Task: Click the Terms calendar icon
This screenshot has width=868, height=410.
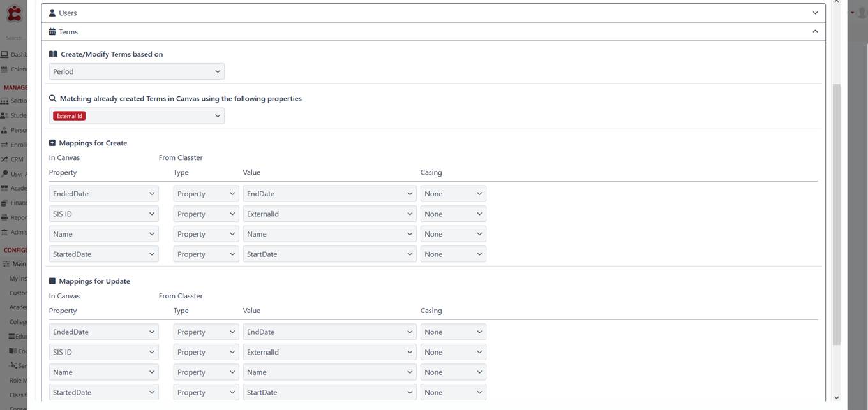Action: [x=52, y=32]
